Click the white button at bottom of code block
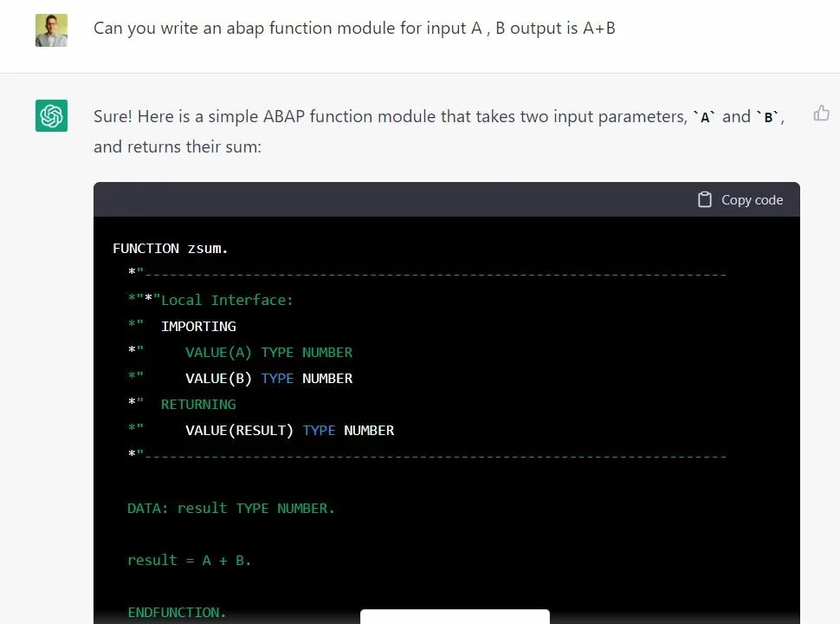This screenshot has width=840, height=624. pyautogui.click(x=455, y=616)
